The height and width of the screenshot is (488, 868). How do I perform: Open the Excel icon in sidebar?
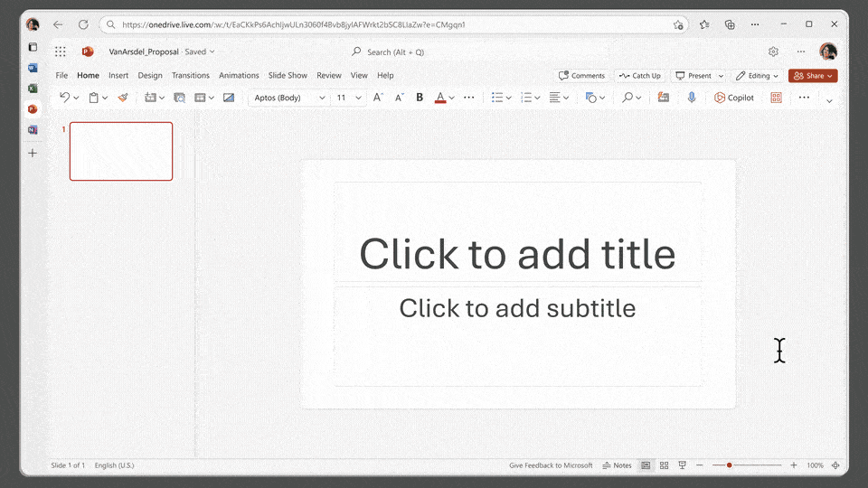[33, 89]
